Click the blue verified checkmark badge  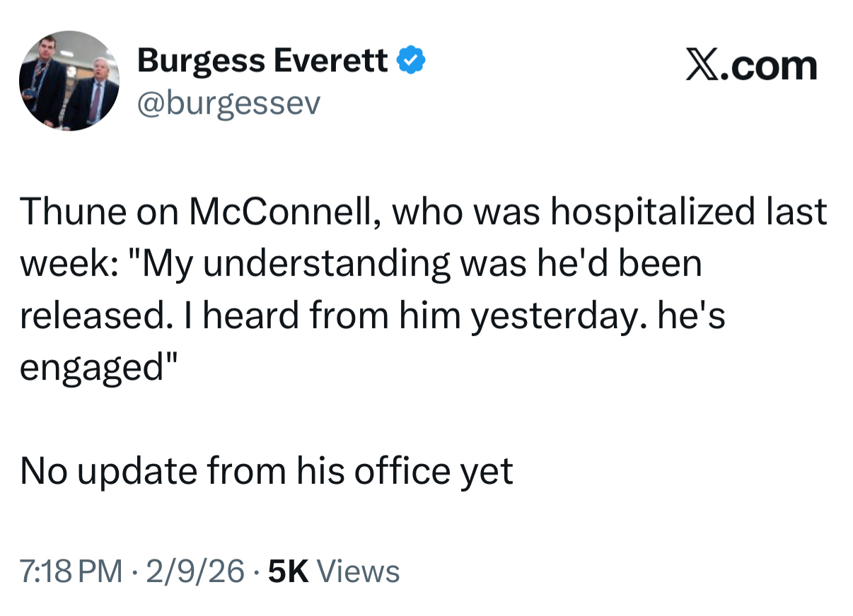(412, 62)
